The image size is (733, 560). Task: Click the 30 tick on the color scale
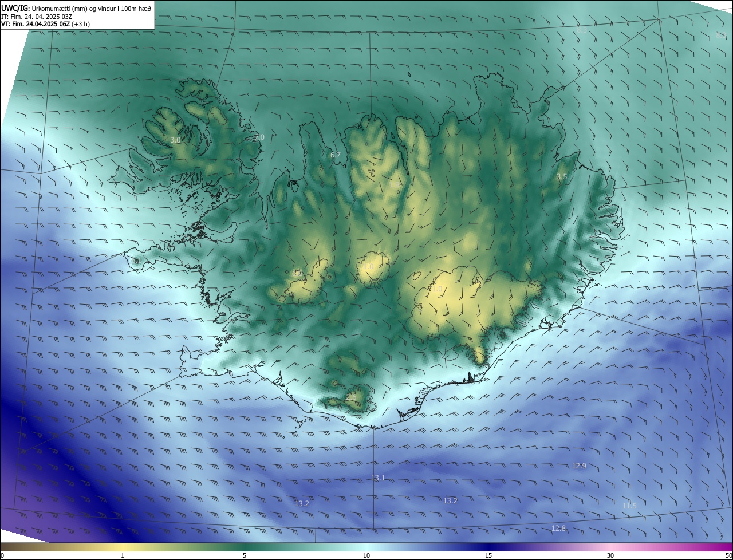point(610,555)
